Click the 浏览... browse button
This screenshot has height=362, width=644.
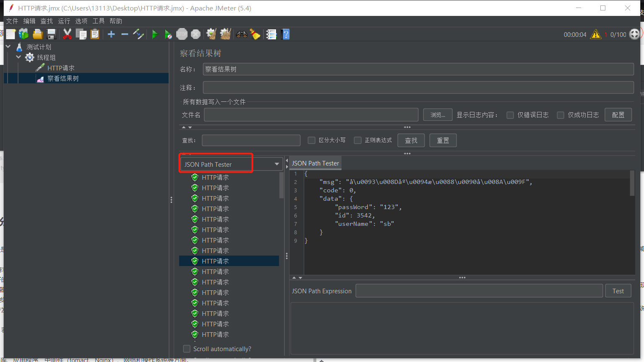438,115
